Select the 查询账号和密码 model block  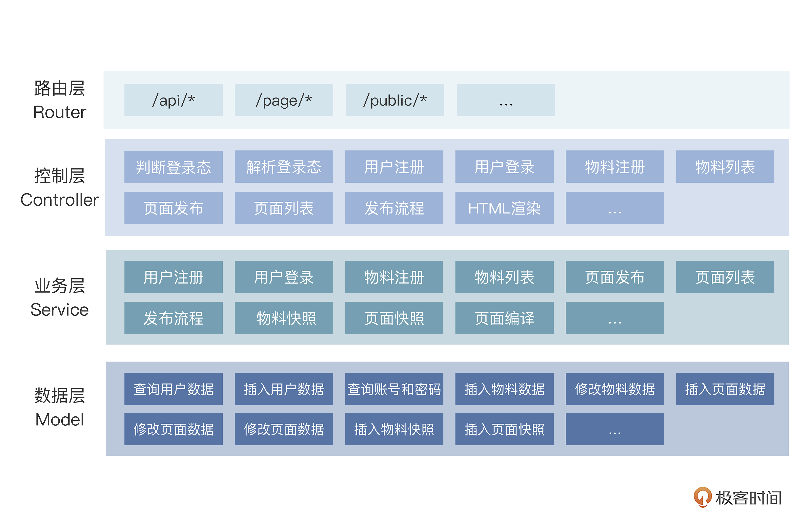pos(394,389)
